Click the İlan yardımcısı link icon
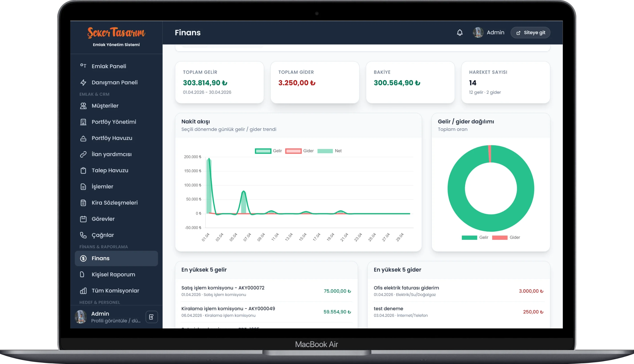This screenshot has width=634, height=364. [x=83, y=154]
